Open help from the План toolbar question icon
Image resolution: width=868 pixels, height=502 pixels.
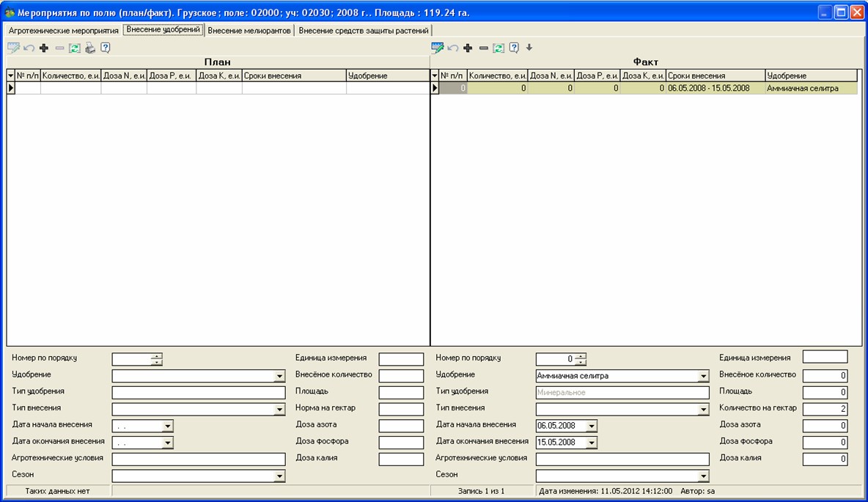[x=105, y=48]
